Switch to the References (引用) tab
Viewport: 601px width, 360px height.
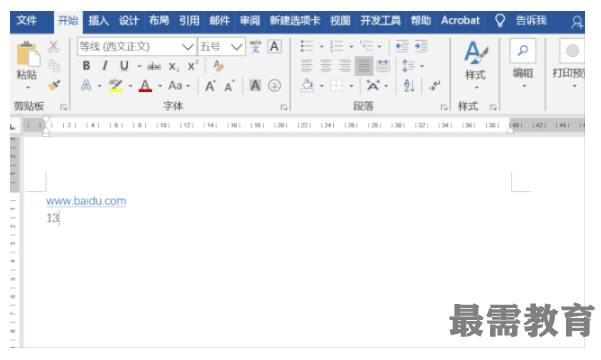pyautogui.click(x=189, y=20)
